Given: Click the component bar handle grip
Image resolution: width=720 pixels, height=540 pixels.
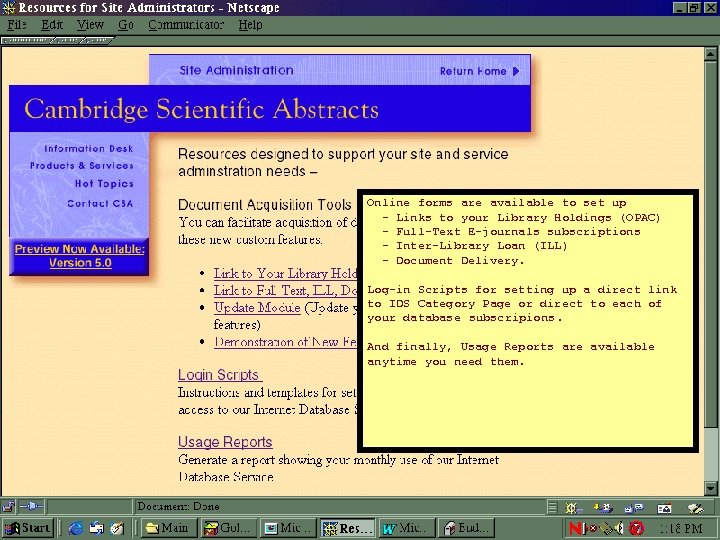Looking at the screenshot, I should (x=552, y=507).
